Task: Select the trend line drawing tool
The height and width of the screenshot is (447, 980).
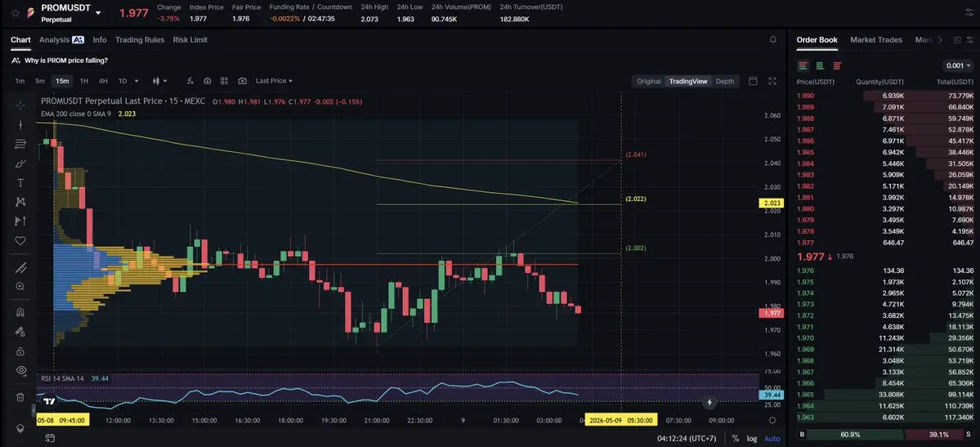Action: click(x=20, y=124)
